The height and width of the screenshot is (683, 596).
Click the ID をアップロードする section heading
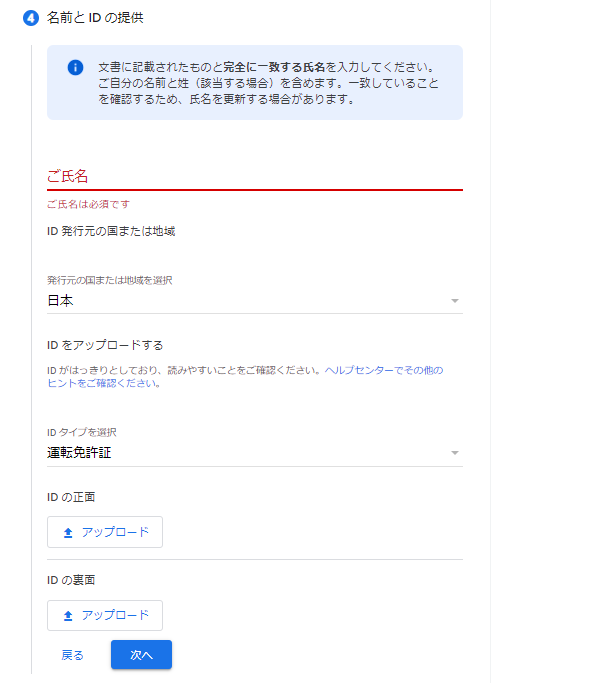coord(105,345)
